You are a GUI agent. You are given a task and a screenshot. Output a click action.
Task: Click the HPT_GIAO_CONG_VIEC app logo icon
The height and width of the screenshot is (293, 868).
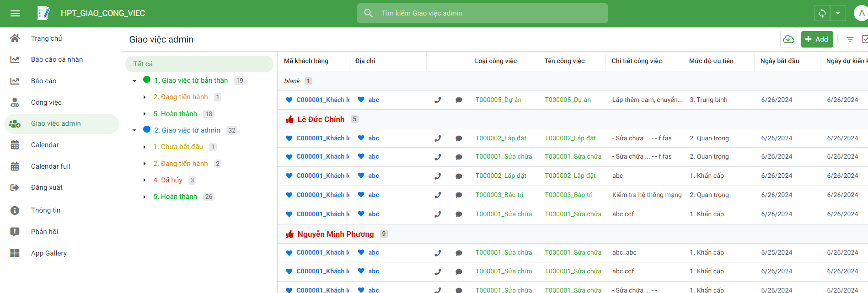pyautogui.click(x=43, y=13)
